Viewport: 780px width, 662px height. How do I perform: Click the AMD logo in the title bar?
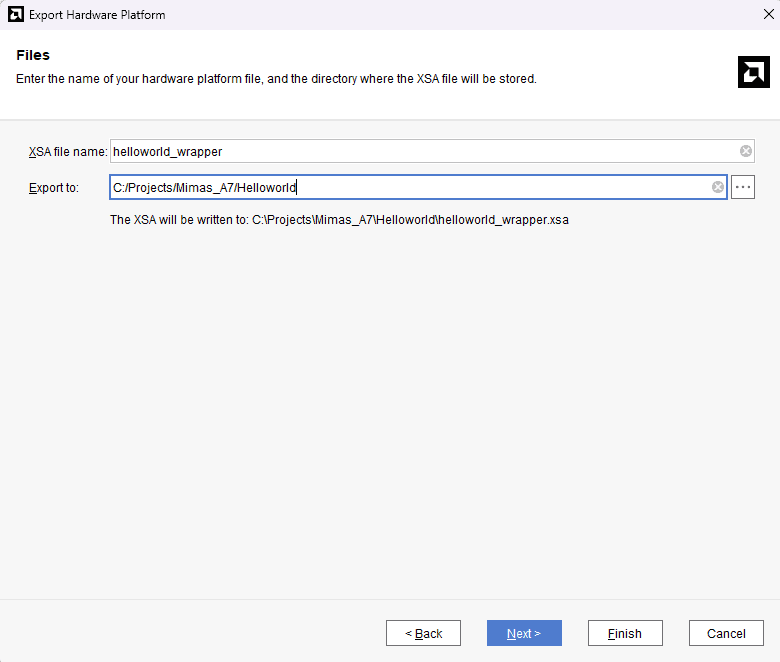point(15,15)
